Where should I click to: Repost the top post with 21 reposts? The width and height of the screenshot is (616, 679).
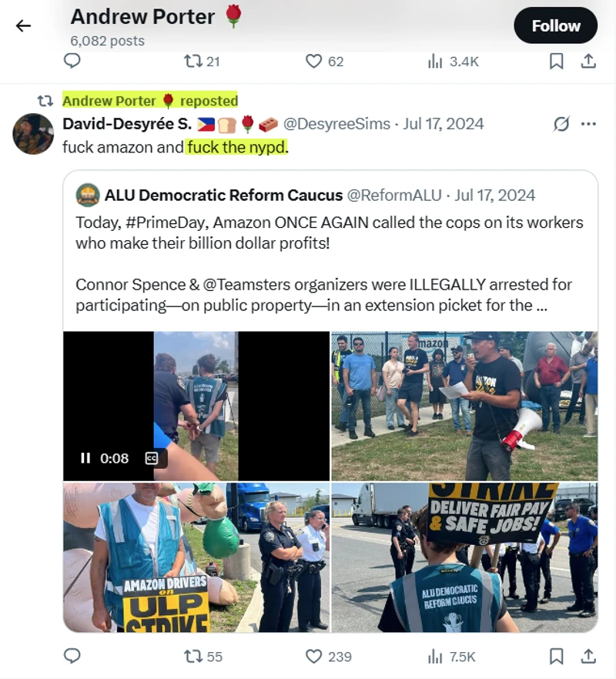203,62
